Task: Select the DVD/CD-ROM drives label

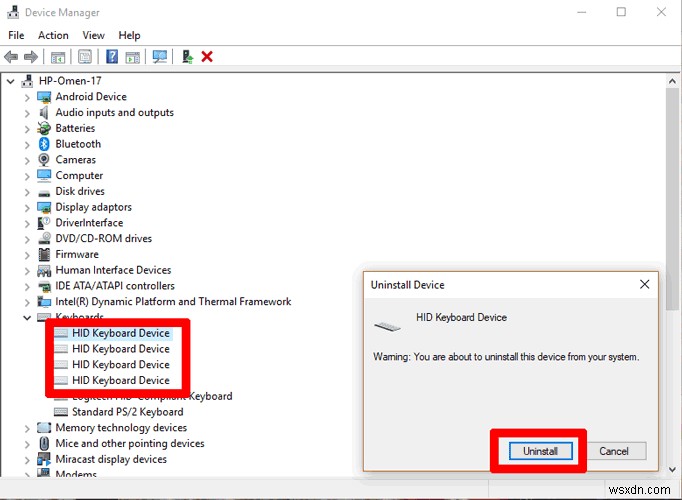Action: tap(104, 239)
